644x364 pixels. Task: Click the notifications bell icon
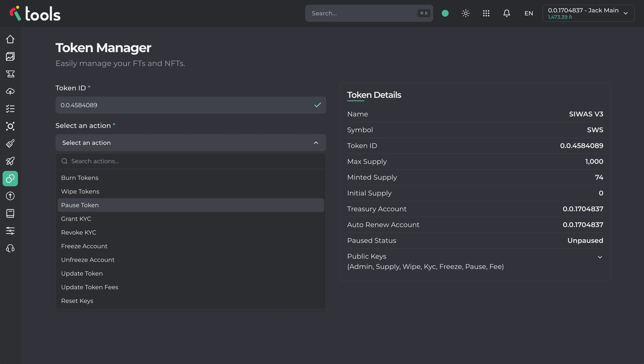click(x=506, y=13)
